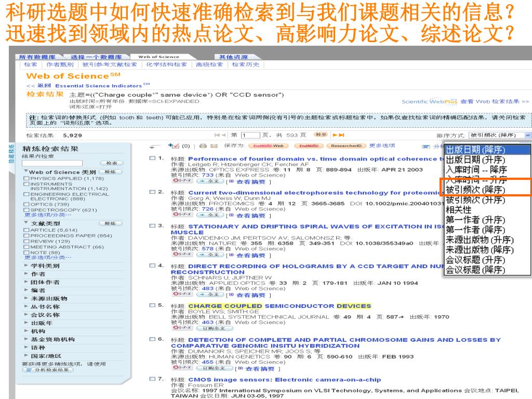Click the S·F·X icon under result 5
Viewport: 532px width, 399px height.
[182, 328]
